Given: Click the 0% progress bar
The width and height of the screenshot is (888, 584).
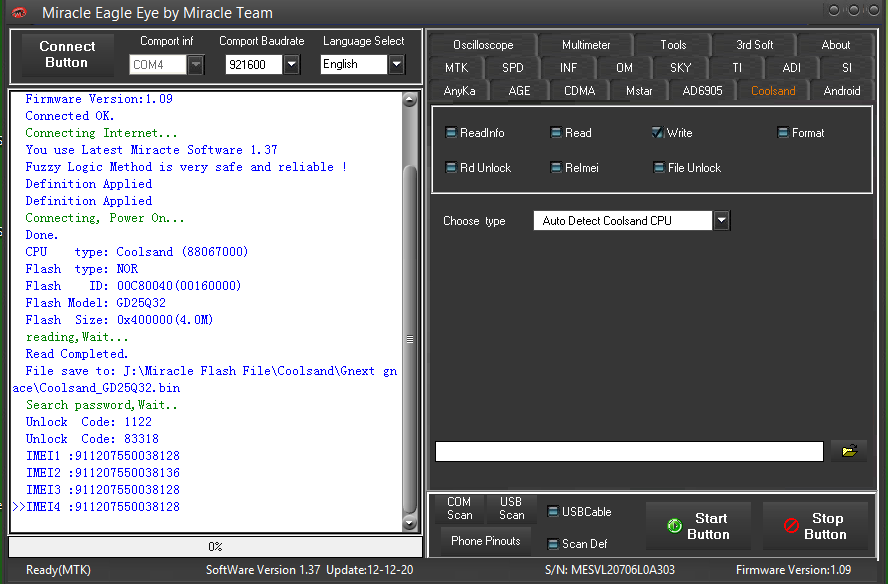Looking at the screenshot, I should pyautogui.click(x=215, y=547).
